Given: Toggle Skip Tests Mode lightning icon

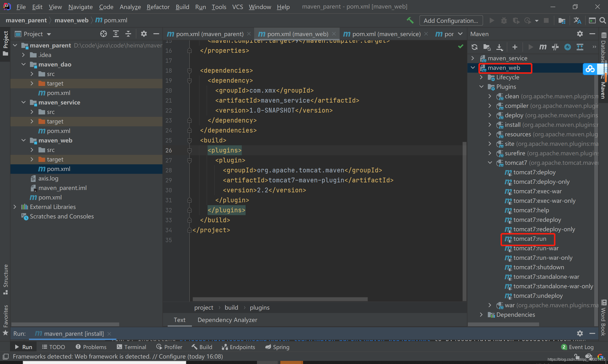Looking at the screenshot, I should tap(568, 47).
